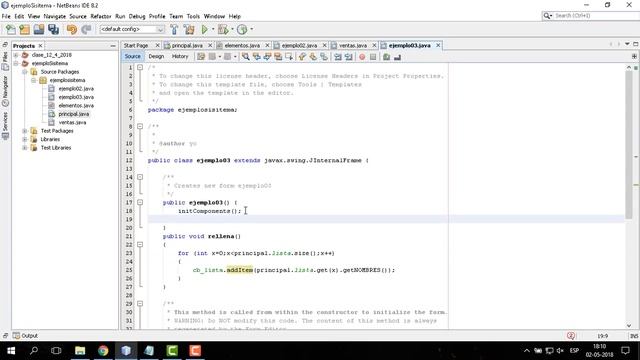This screenshot has height=360, width=640.
Task: Open the Files side panel
Action: pyautogui.click(x=5, y=60)
